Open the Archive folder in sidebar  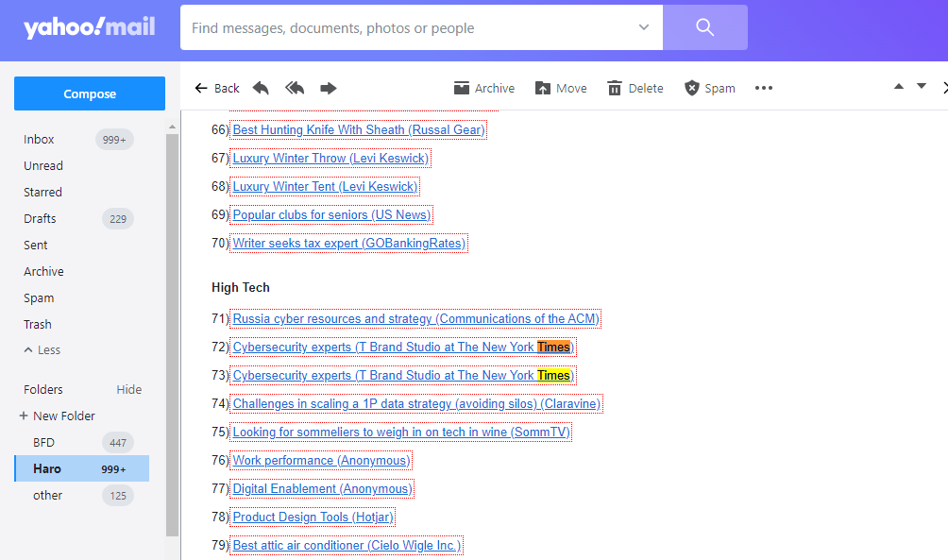(x=43, y=272)
